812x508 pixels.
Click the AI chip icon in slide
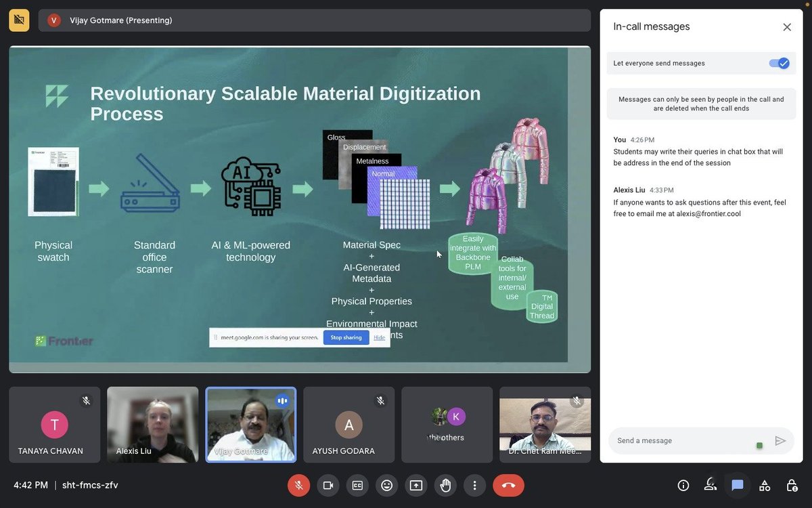coord(251,186)
